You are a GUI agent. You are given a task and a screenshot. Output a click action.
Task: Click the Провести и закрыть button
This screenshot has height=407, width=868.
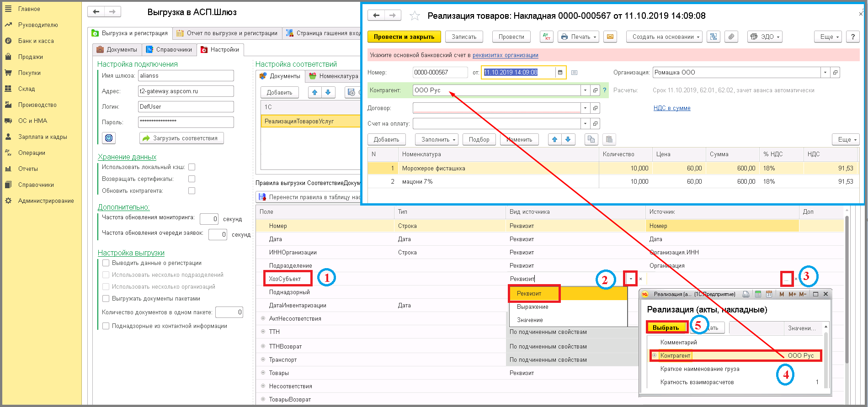[404, 37]
